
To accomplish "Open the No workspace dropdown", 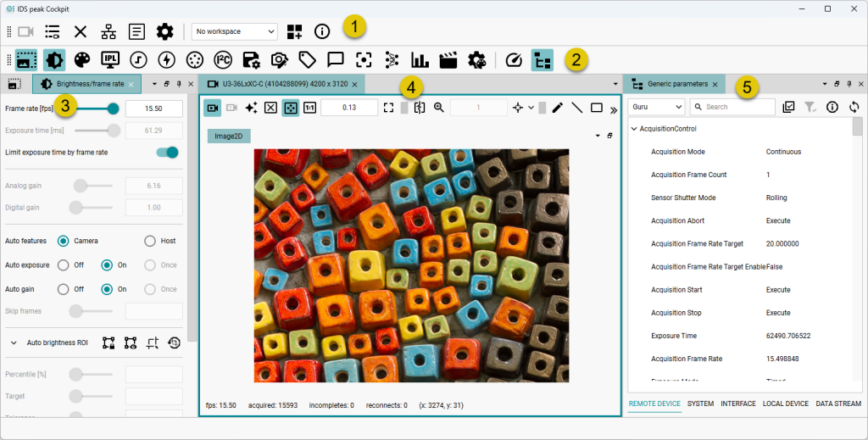I will 235,31.
